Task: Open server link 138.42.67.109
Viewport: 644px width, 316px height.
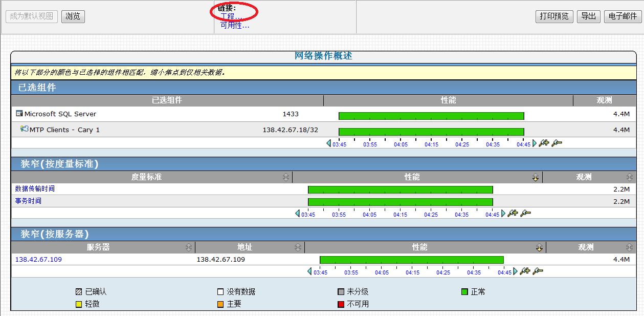Action: click(38, 259)
